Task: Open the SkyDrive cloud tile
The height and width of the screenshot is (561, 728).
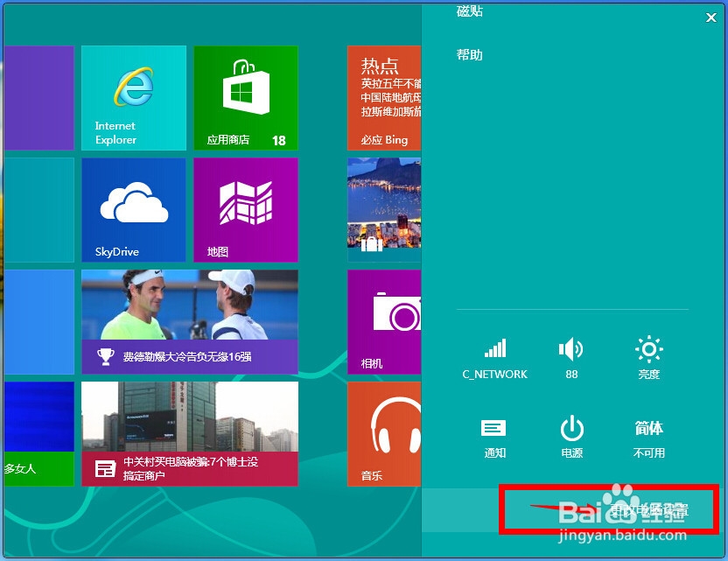Action: pos(134,210)
